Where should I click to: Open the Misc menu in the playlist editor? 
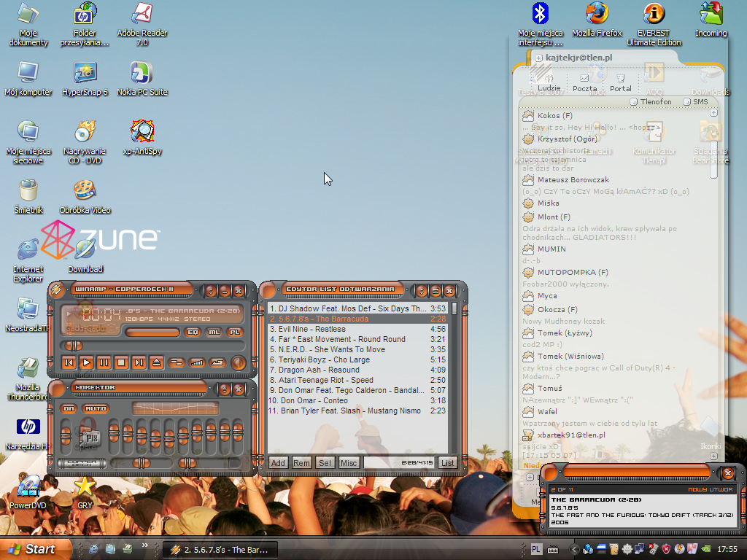[x=348, y=463]
